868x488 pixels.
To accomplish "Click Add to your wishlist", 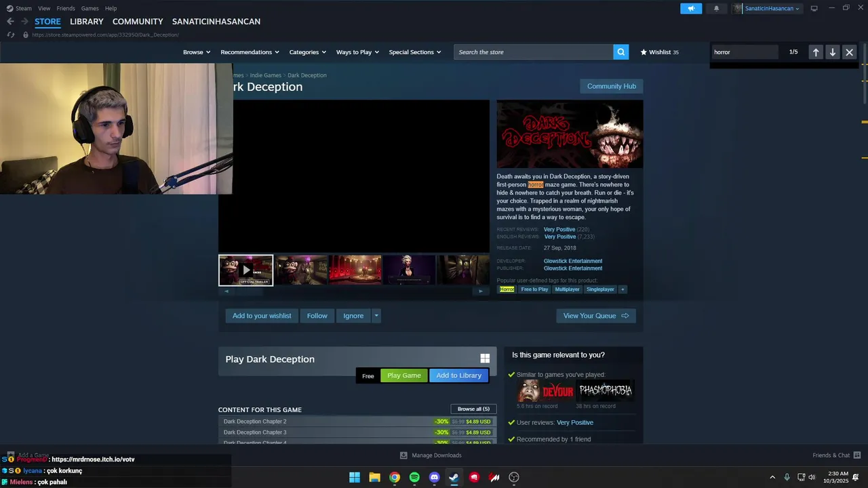I will pyautogui.click(x=262, y=316).
